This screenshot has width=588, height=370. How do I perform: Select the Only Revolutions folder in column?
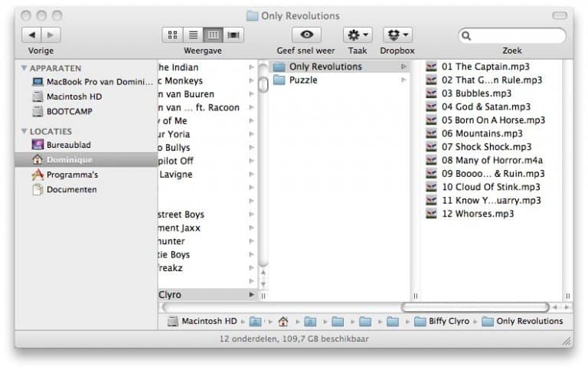[339, 67]
